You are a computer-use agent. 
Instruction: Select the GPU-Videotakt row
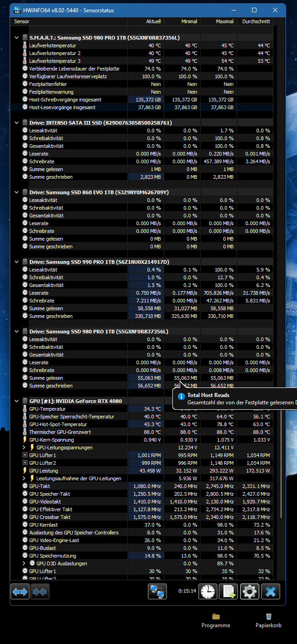coord(142,502)
